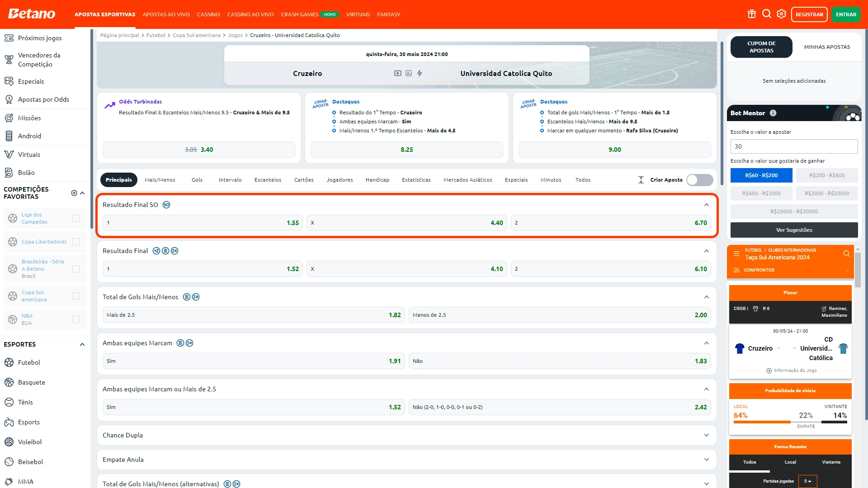The width and height of the screenshot is (868, 488).
Task: Click the Esports controller icon
Action: (9, 422)
